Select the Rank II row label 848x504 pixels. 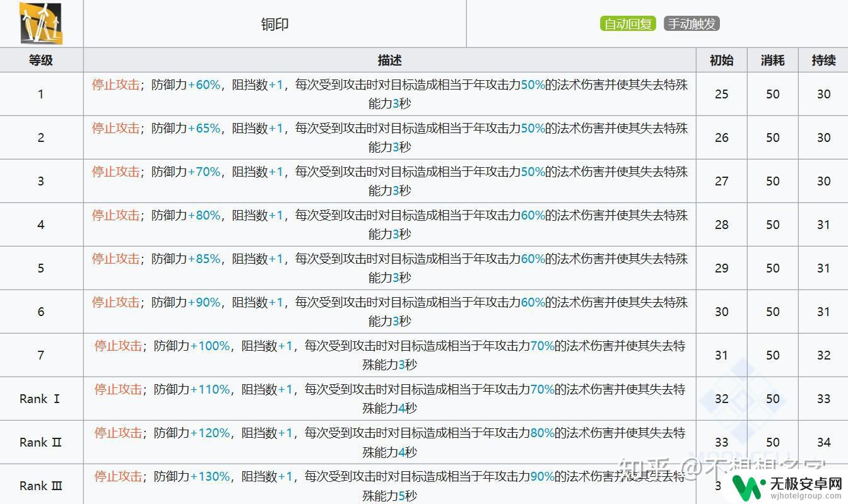click(x=40, y=442)
